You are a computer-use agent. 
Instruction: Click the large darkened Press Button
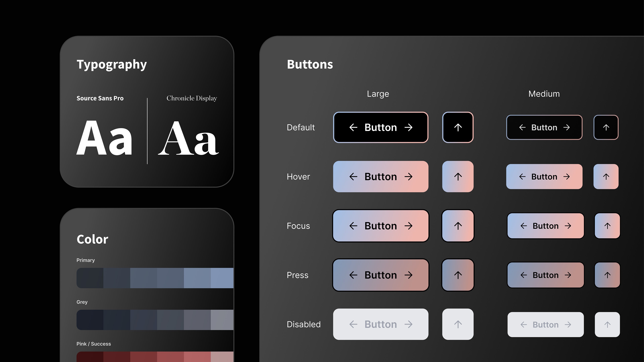[x=381, y=275]
